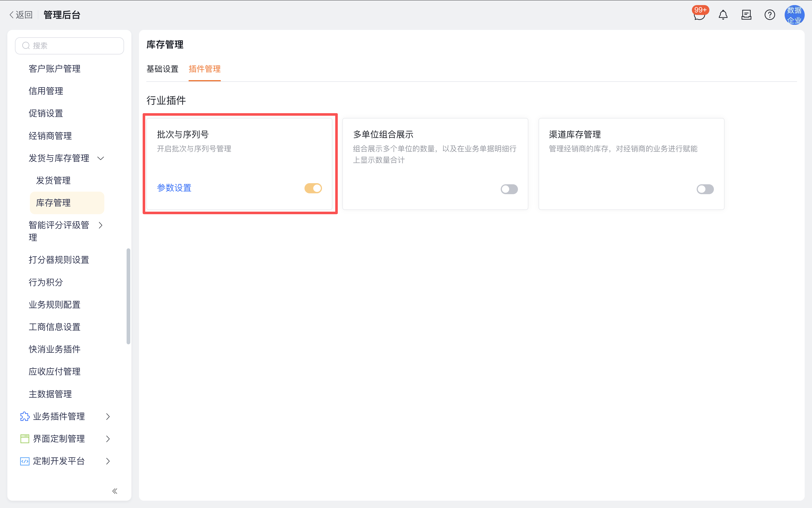
Task: Open the notification bell
Action: tap(723, 15)
